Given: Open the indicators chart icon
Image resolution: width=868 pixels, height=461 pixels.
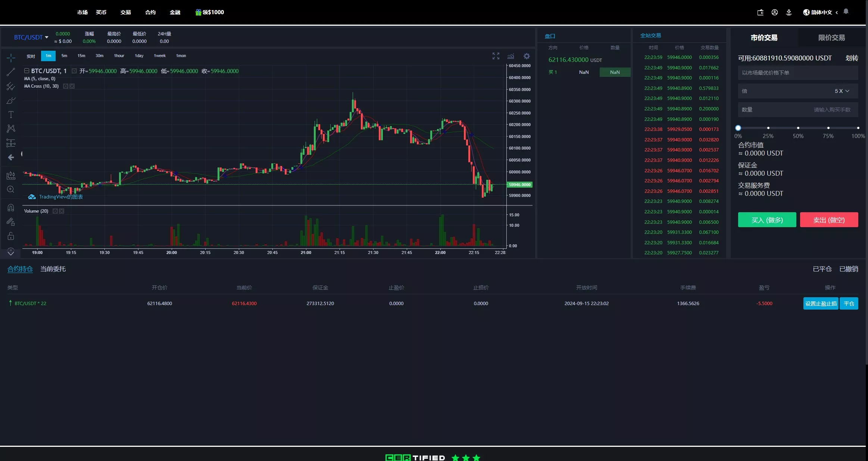Looking at the screenshot, I should point(511,56).
